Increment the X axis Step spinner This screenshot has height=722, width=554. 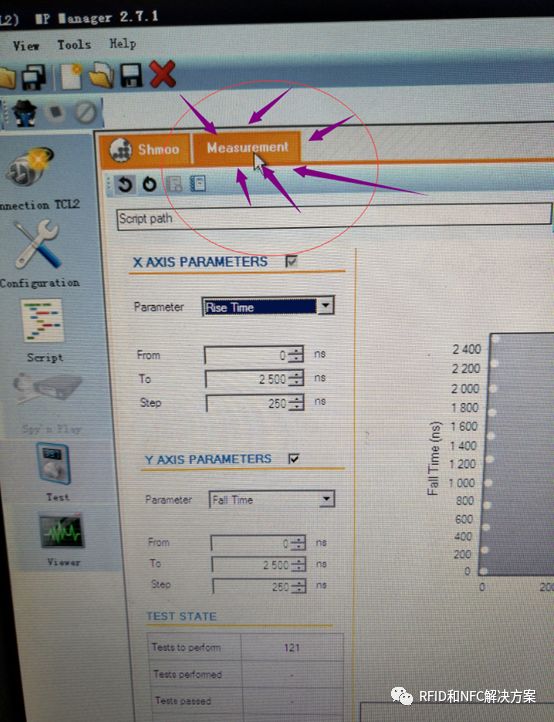tap(298, 398)
